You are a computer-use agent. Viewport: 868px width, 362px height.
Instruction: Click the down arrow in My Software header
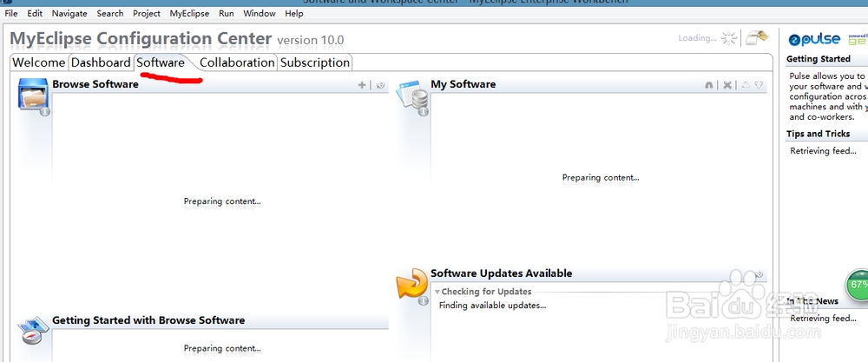click(x=759, y=85)
